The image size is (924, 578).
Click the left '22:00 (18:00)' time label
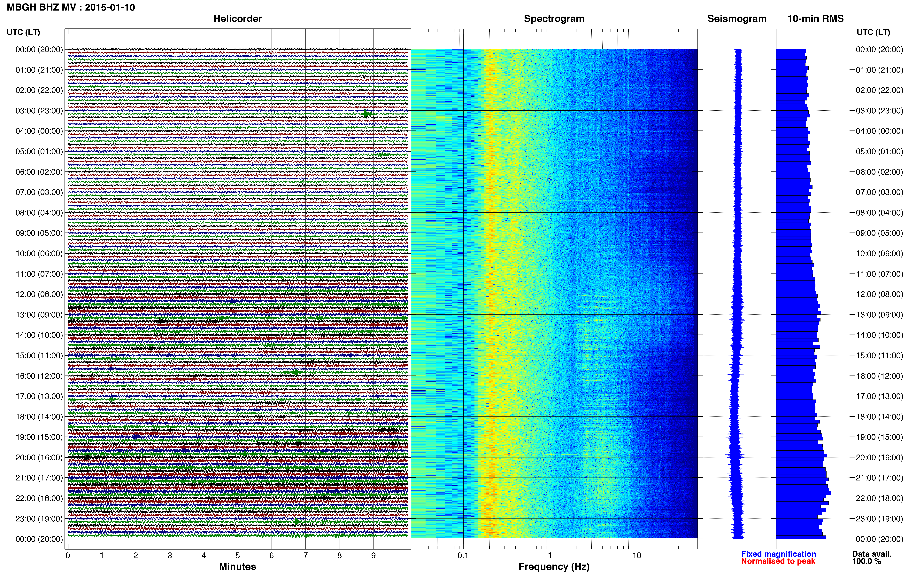[39, 498]
